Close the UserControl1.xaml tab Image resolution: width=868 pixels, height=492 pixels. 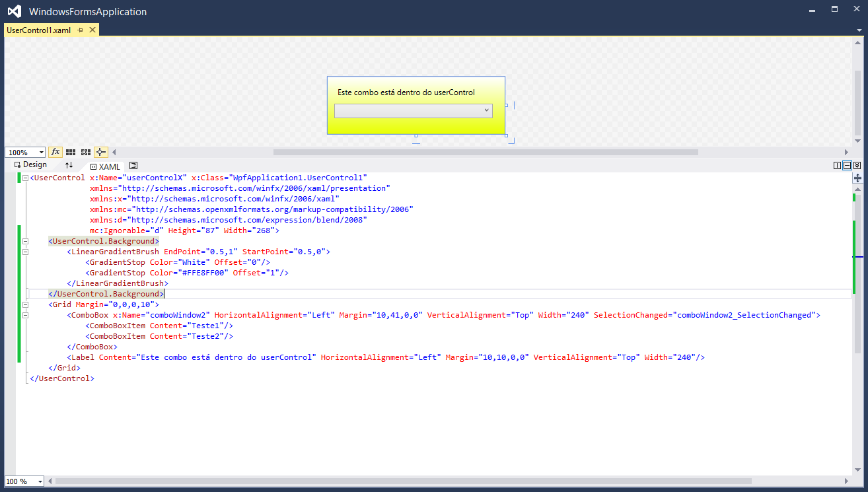tap(92, 30)
